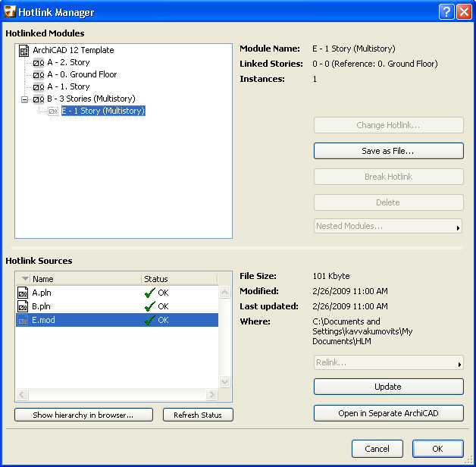Click Open in Separate ArchiCAD
The width and height of the screenshot is (476, 467).
tap(389, 413)
